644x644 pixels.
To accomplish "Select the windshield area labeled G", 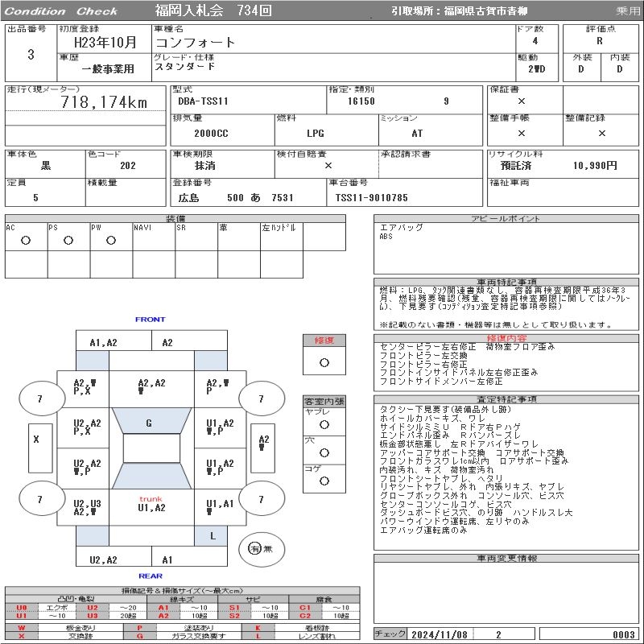I will (x=149, y=423).
